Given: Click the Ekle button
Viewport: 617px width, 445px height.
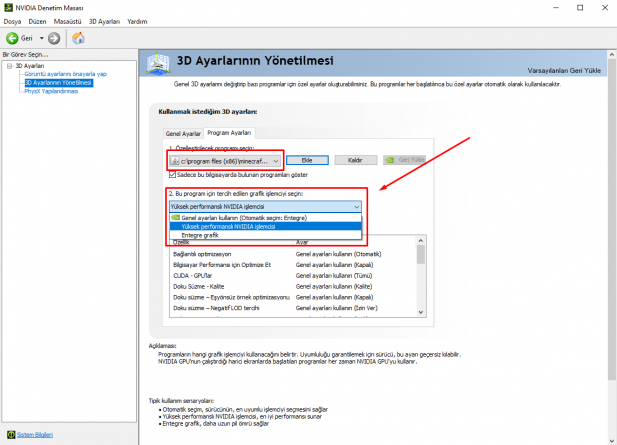Looking at the screenshot, I should tap(307, 160).
